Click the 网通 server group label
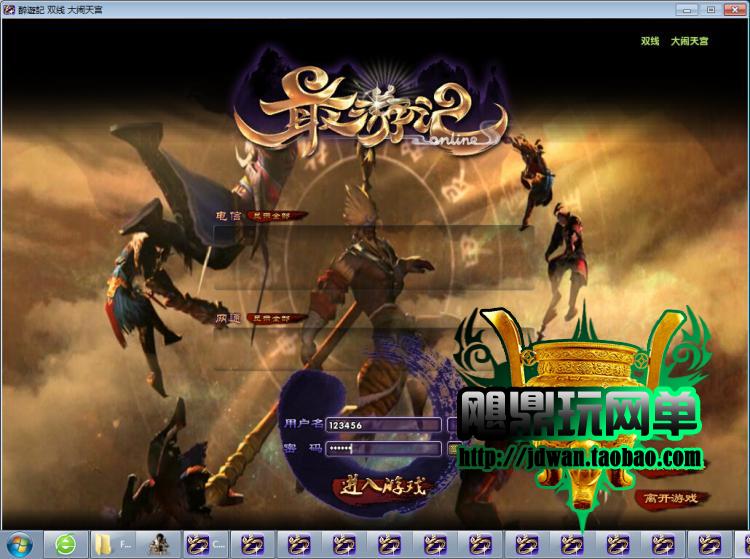 pyautogui.click(x=229, y=318)
